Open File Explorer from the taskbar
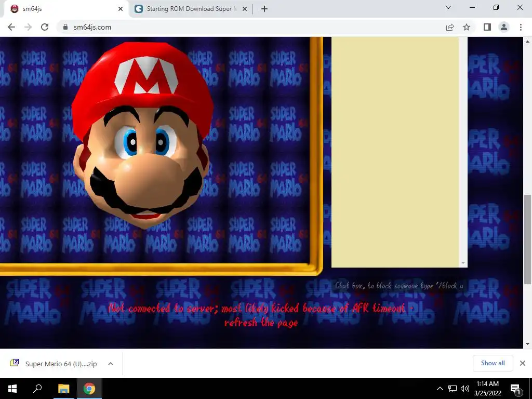Viewport: 532px width, 399px height. click(63, 389)
